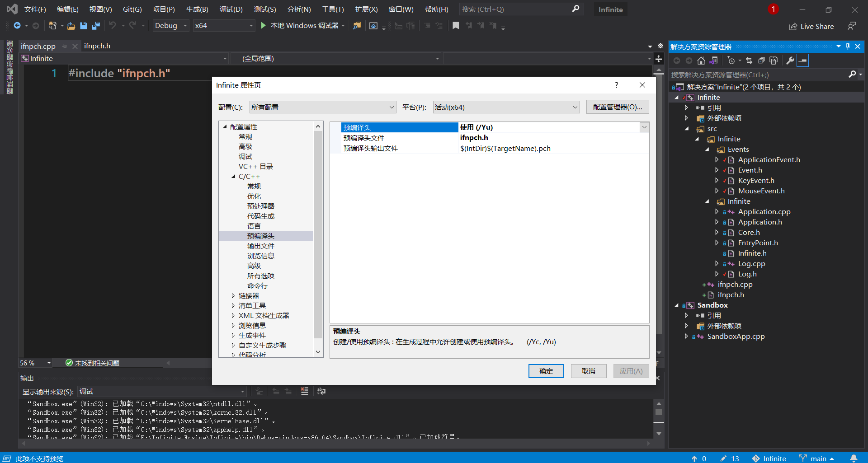Expand the Sandbox 外部依赖项 node
Image resolution: width=868 pixels, height=463 pixels.
[x=686, y=326]
